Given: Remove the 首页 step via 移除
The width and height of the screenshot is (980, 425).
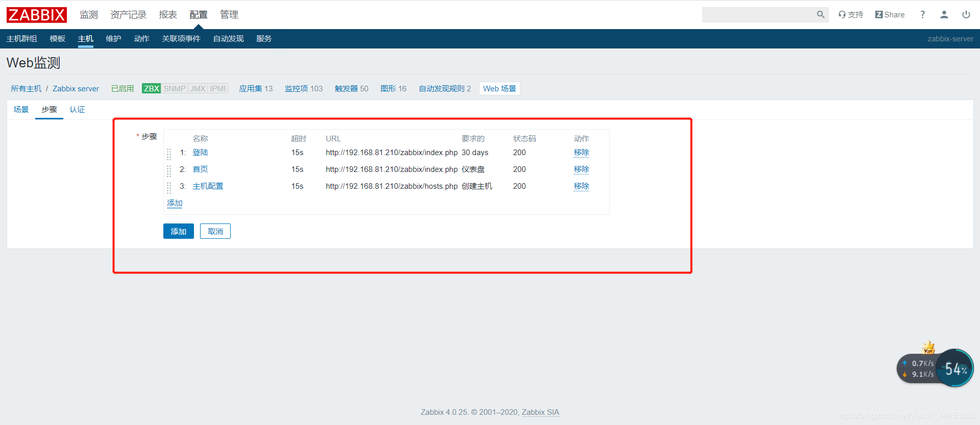Looking at the screenshot, I should tap(581, 169).
